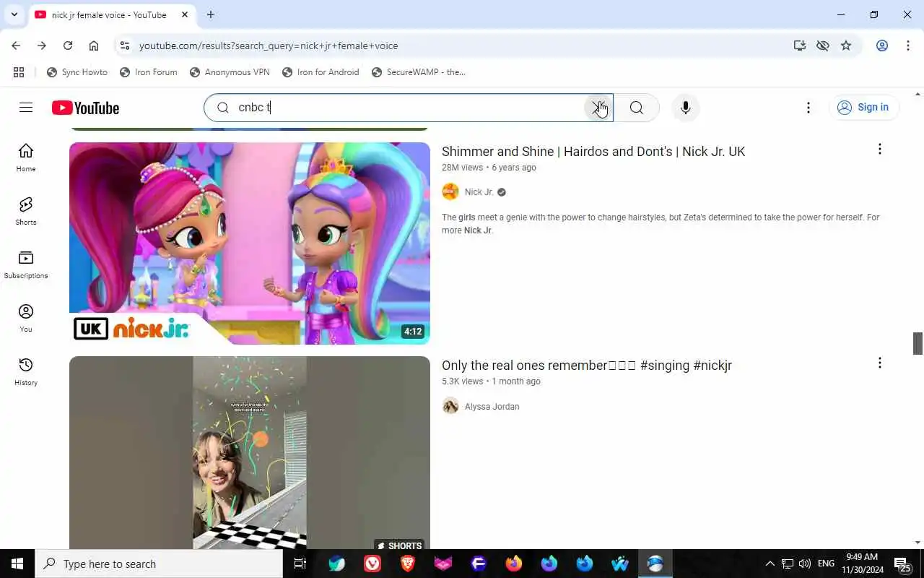Screen dimensions: 924x578
Task: Show hidden system tray icons
Action: coord(770,564)
